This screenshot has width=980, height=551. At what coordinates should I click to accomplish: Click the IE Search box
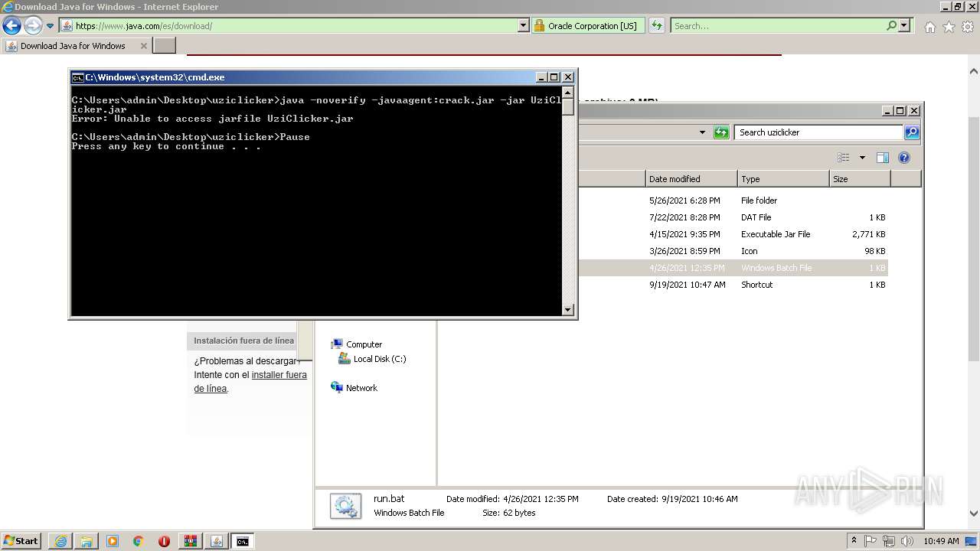pyautogui.click(x=778, y=26)
